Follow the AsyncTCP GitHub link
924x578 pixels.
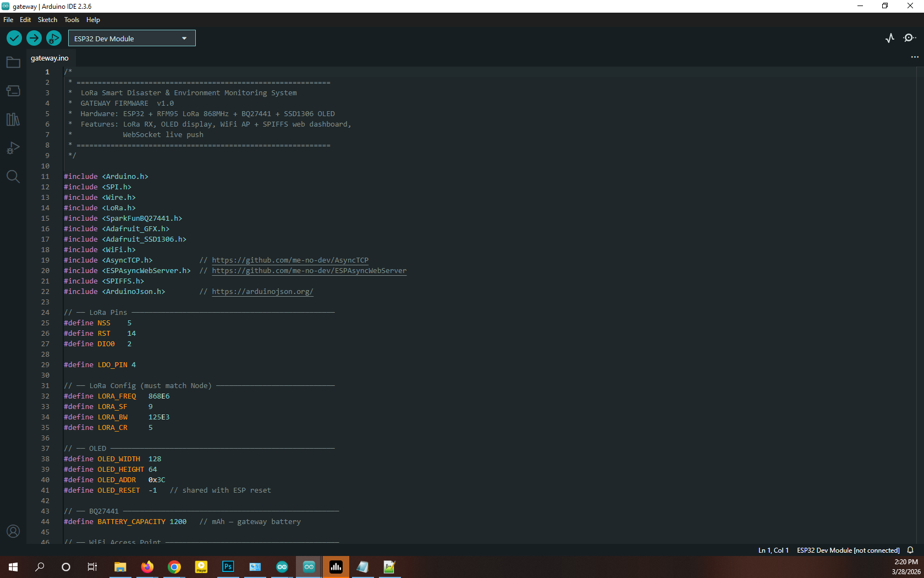point(290,260)
